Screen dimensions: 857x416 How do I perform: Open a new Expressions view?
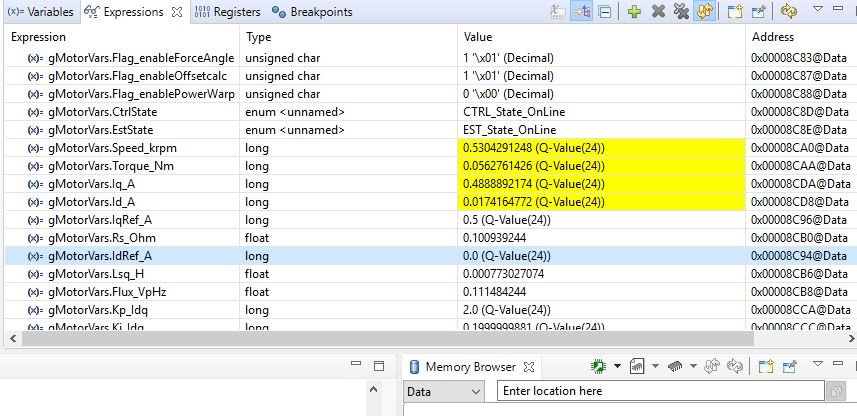(735, 11)
